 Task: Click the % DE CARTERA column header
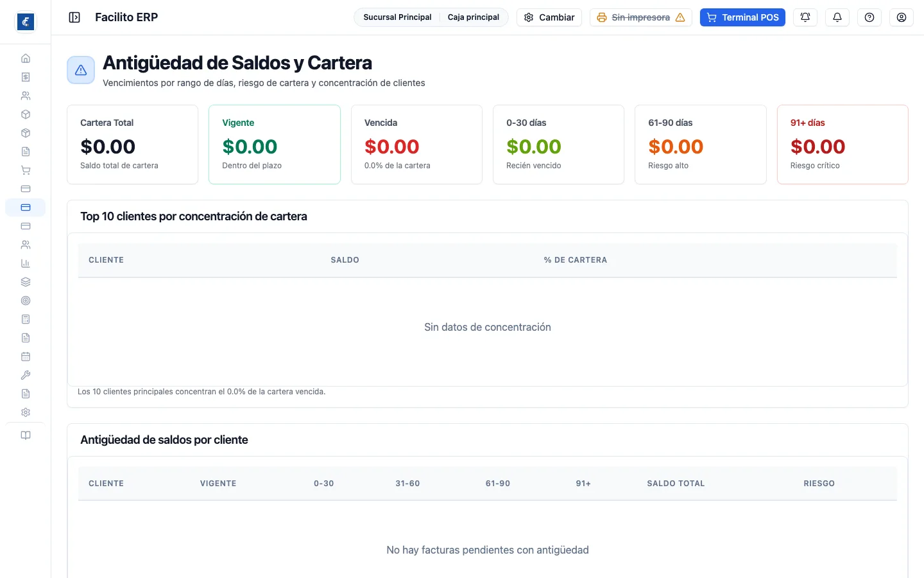click(x=576, y=260)
